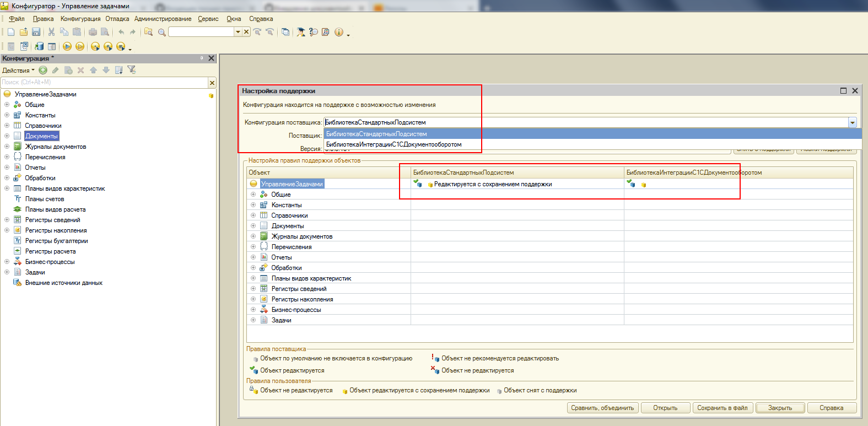Clear the configuration tree search field
868x426 pixels.
(x=212, y=83)
